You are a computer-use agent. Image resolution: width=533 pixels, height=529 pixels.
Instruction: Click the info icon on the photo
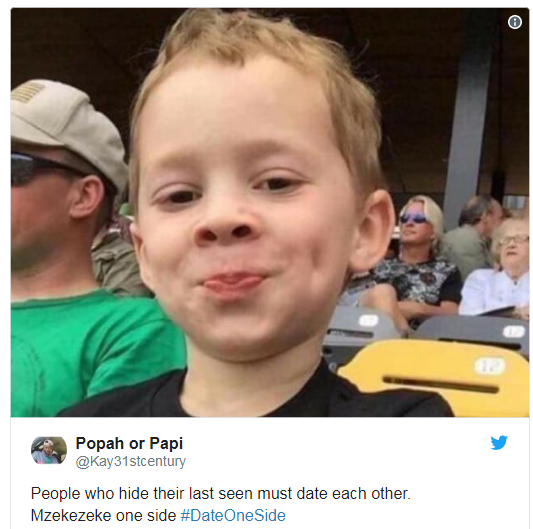coord(515,22)
